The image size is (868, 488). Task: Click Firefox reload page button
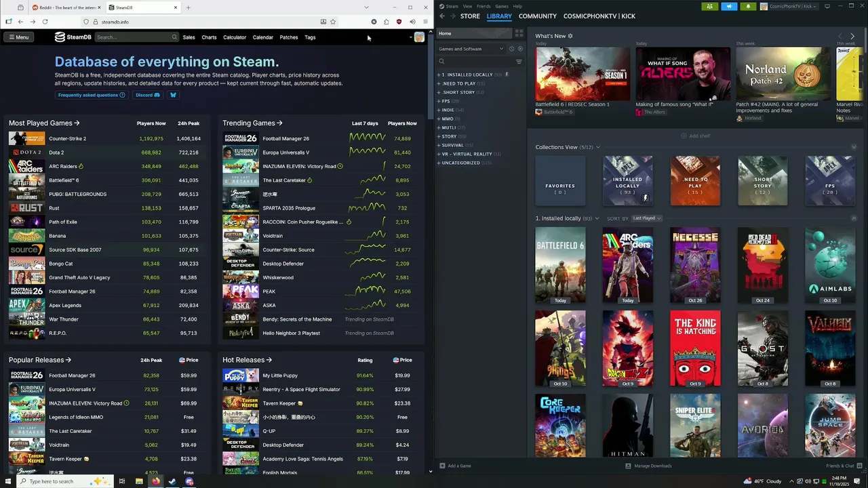point(45,22)
